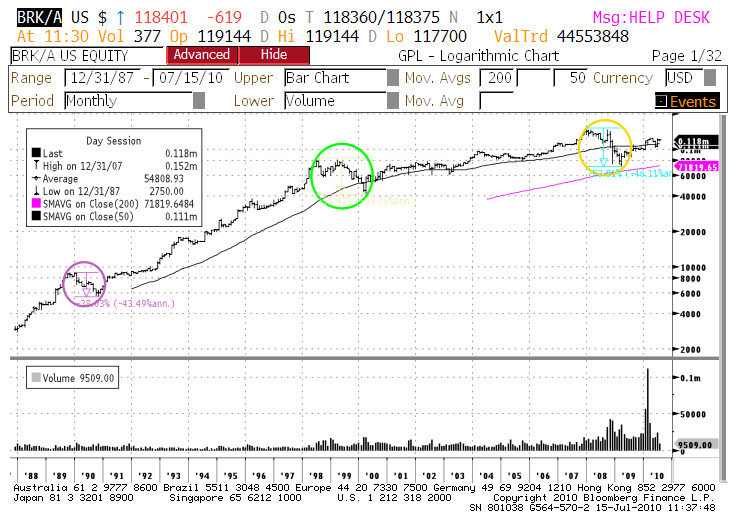Click the lower Mov. Avg input field
This screenshot has height=527, width=736.
[497, 100]
